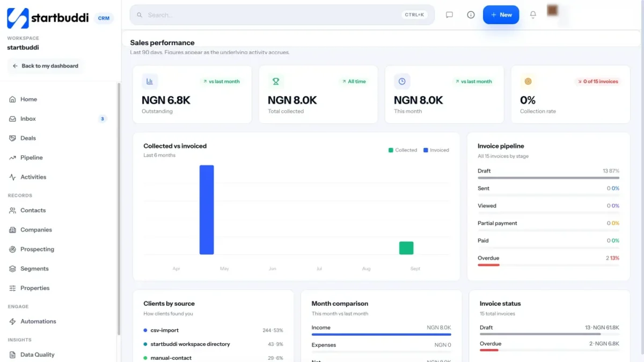This screenshot has width=644, height=362.
Task: Click the Paid row in Invoice pipeline
Action: pos(548,243)
